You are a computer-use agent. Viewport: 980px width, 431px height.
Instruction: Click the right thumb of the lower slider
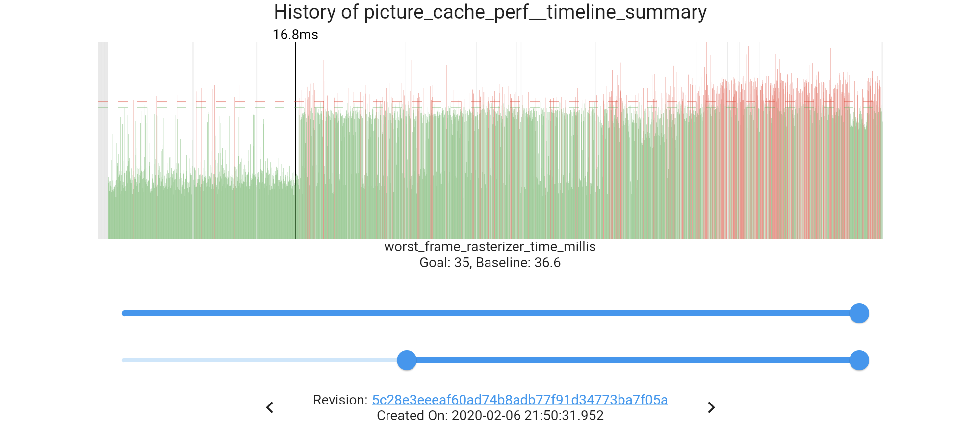click(859, 360)
